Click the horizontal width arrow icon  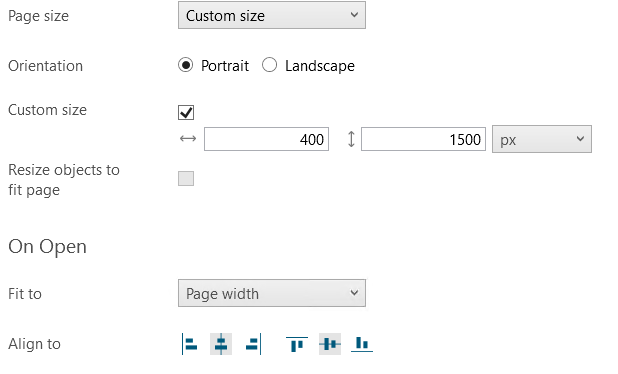coord(188,139)
